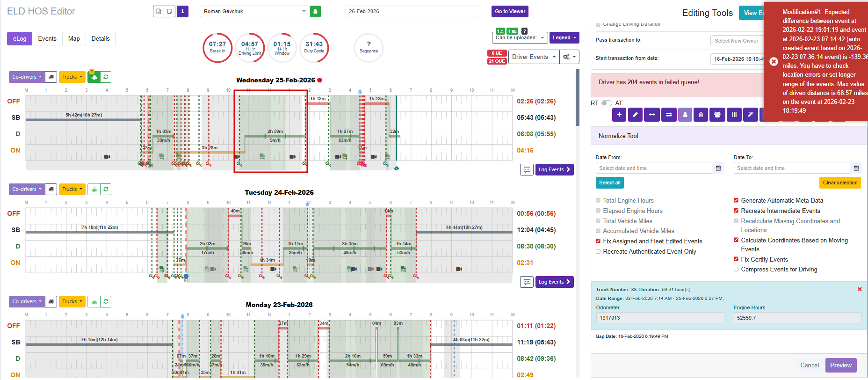Switch to the Events tab

(47, 38)
